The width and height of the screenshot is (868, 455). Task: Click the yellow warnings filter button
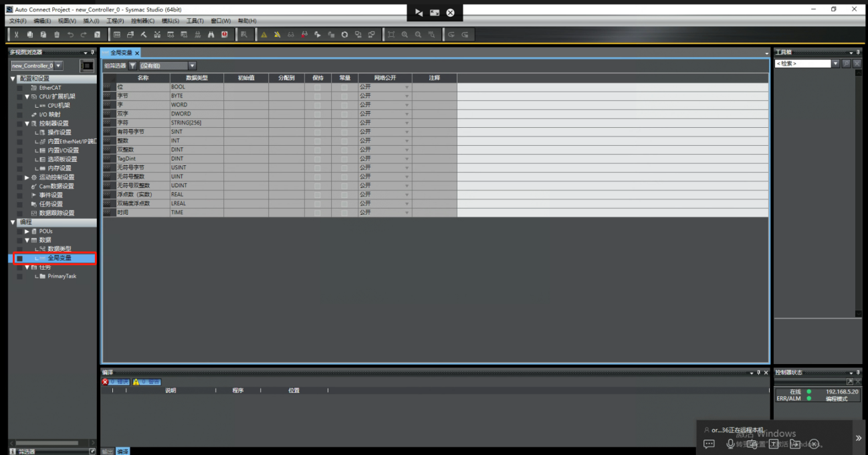pos(146,382)
